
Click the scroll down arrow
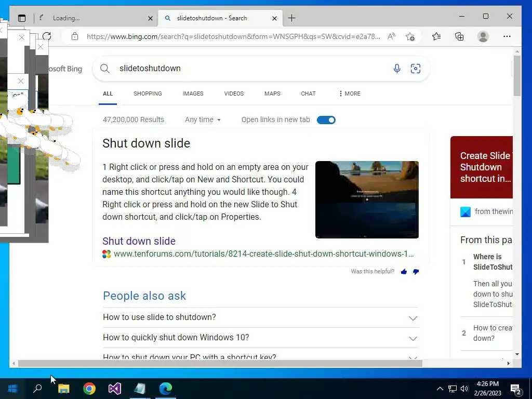(x=517, y=354)
